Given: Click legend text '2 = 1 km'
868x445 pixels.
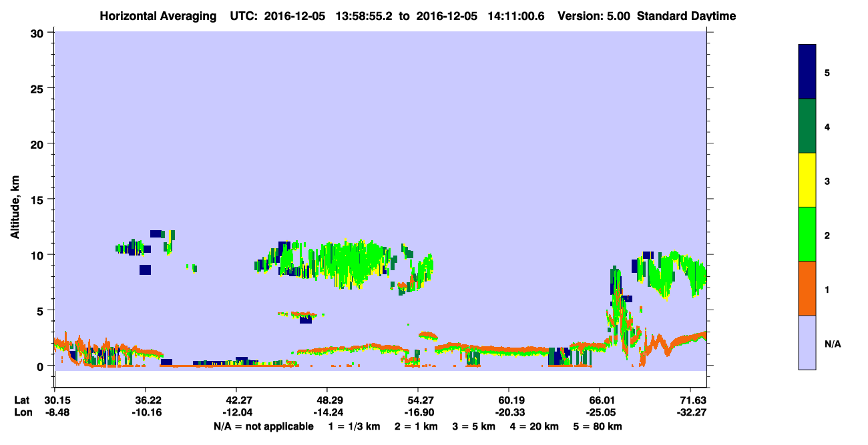Looking at the screenshot, I should (417, 426).
